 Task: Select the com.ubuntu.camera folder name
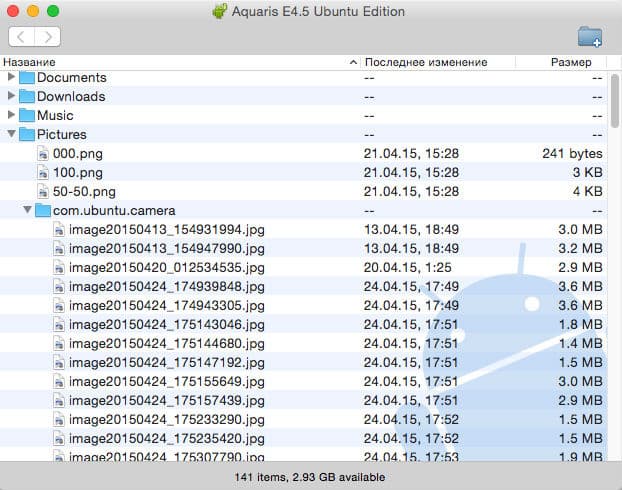click(114, 211)
